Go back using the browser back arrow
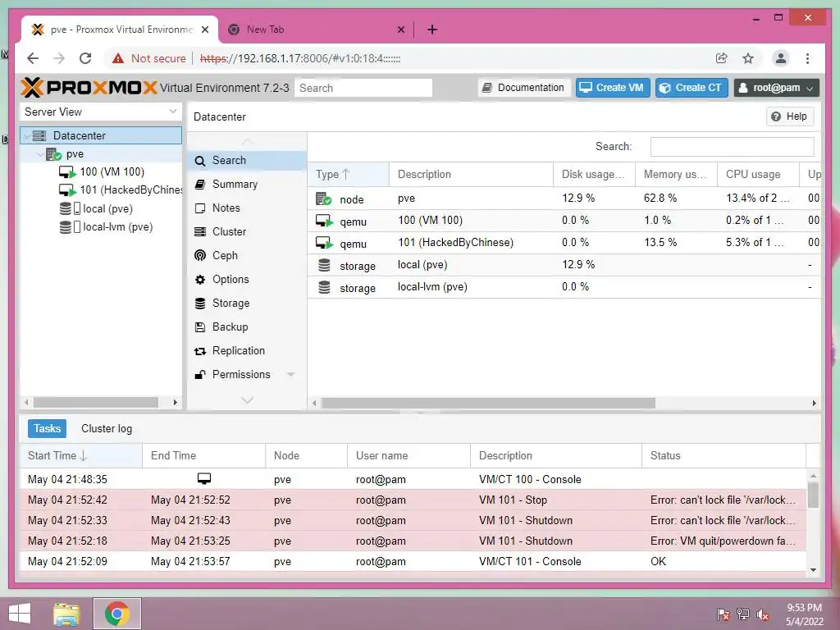 coord(33,58)
